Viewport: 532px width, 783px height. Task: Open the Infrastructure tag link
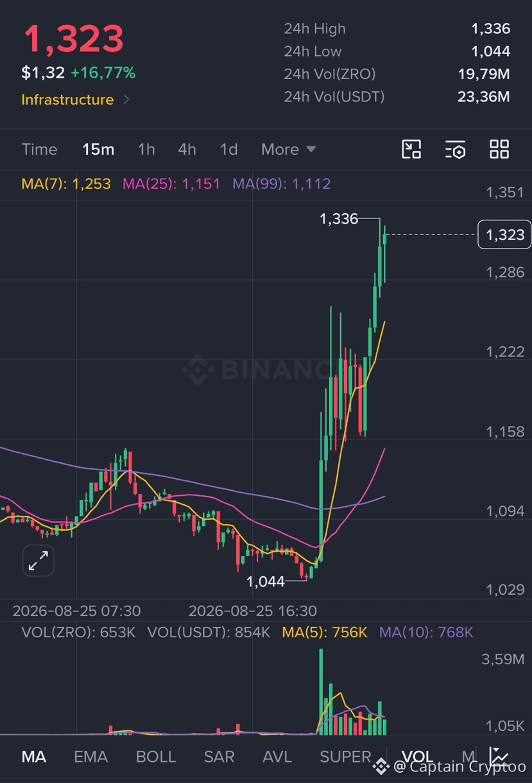[67, 100]
